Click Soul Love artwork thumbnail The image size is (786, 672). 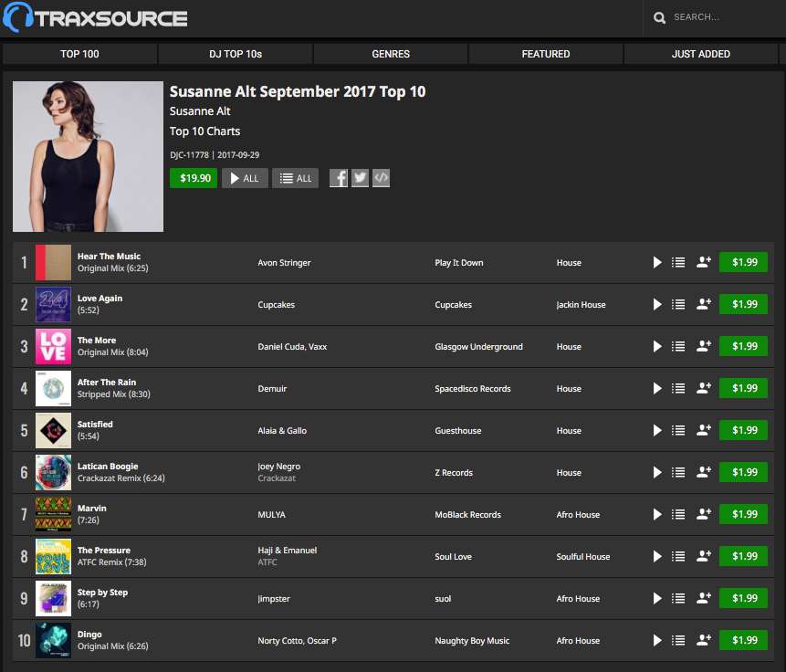(x=53, y=557)
